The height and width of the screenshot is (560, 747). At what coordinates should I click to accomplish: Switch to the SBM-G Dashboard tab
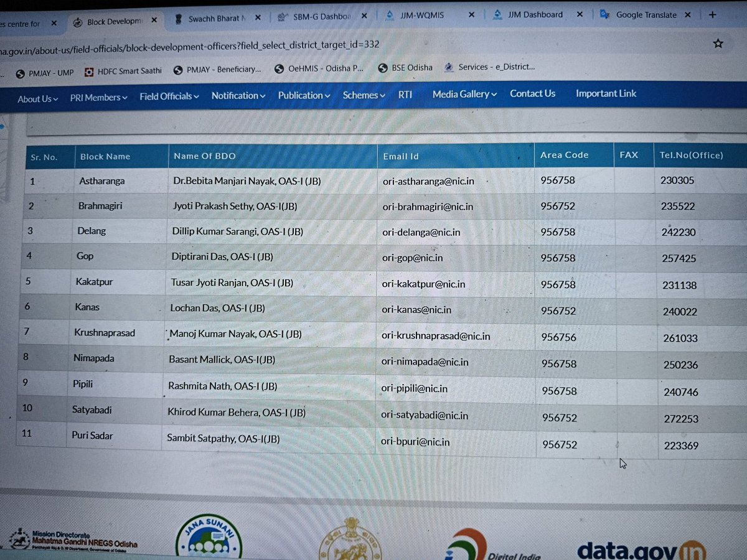321,17
